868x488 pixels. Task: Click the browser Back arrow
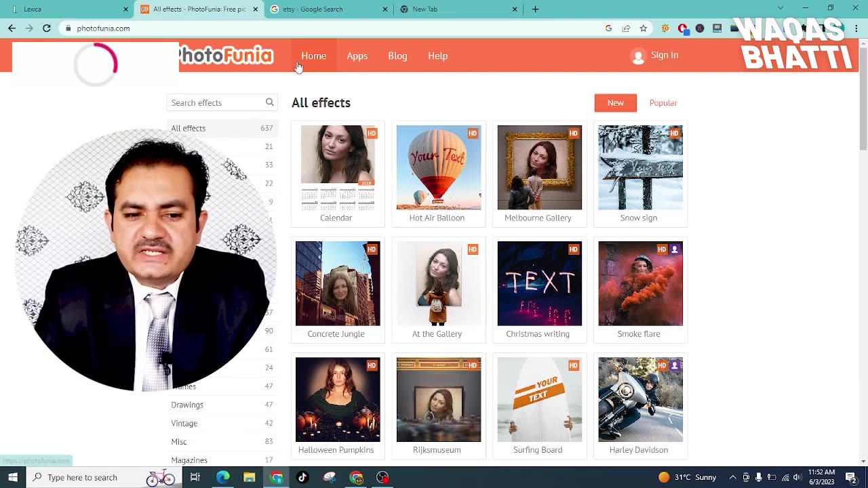pos(12,28)
